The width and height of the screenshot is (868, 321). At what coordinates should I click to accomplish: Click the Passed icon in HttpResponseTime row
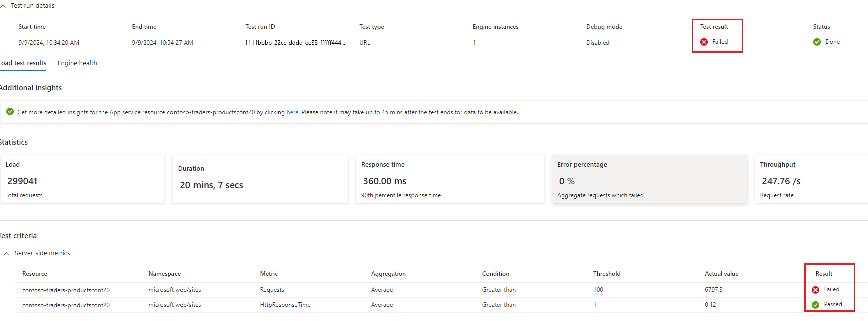coord(816,305)
